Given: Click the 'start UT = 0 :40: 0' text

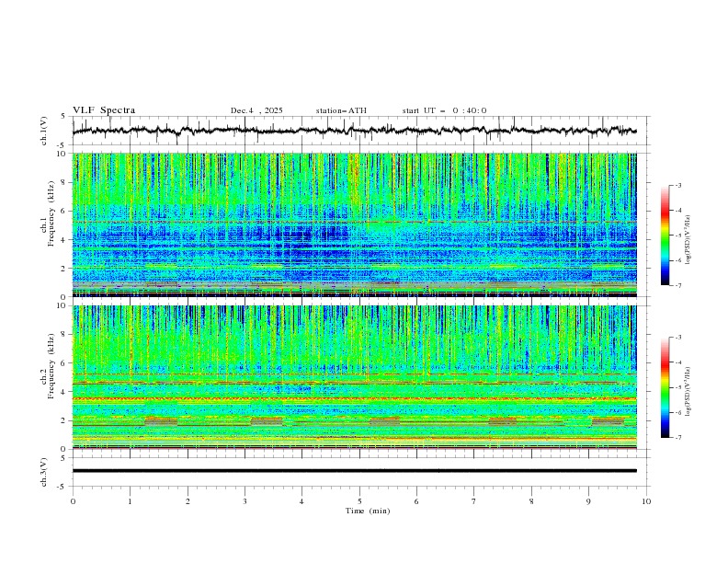Looking at the screenshot, I should pos(444,110).
